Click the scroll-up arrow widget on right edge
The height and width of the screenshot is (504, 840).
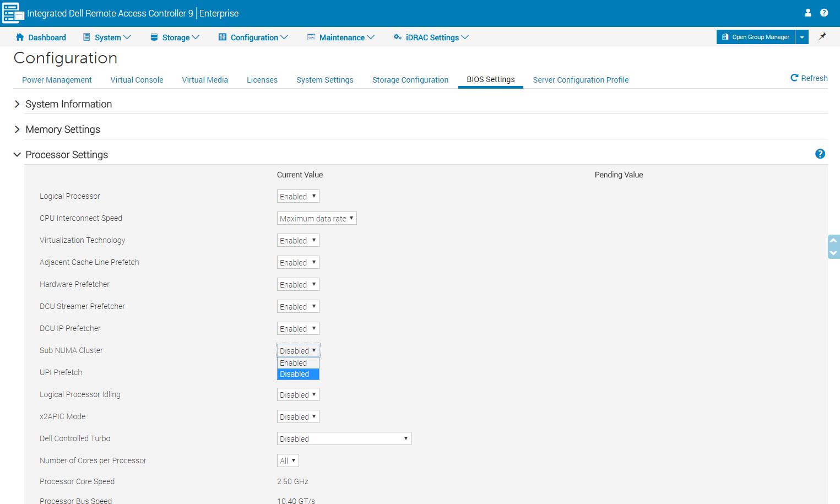[x=833, y=241]
